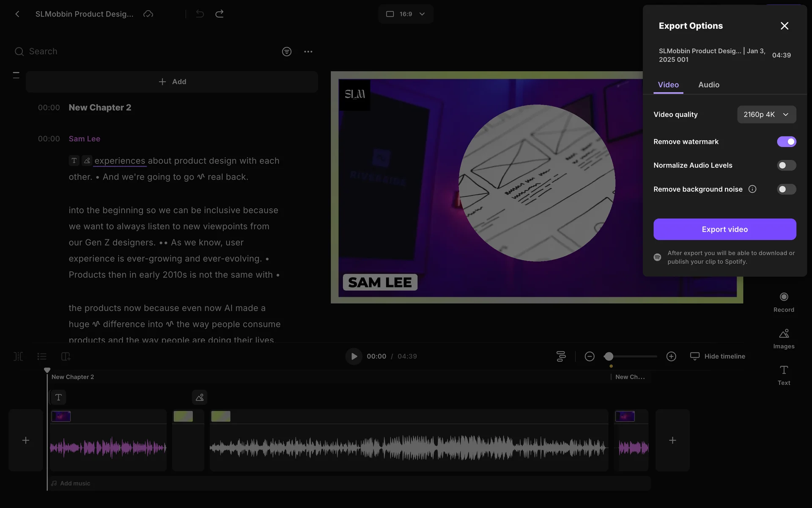Select the Video tab
The image size is (812, 508).
tap(668, 85)
